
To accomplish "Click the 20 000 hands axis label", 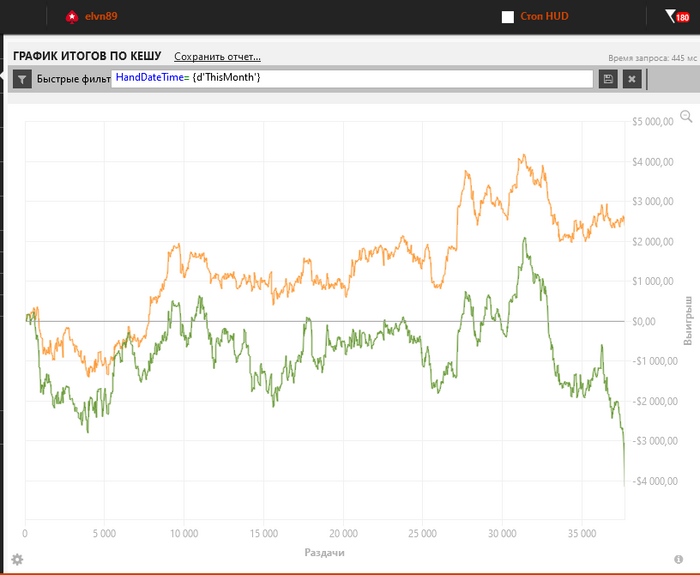I will point(343,533).
